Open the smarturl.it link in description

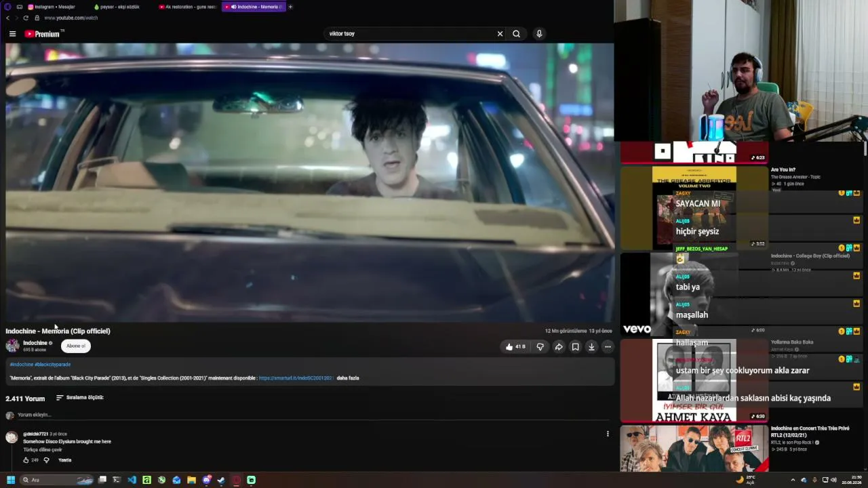click(296, 378)
